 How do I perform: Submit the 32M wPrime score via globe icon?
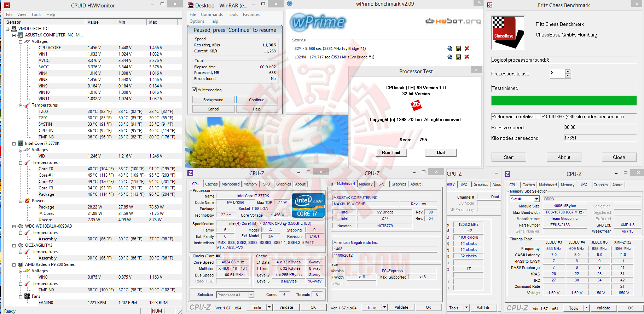(x=449, y=48)
